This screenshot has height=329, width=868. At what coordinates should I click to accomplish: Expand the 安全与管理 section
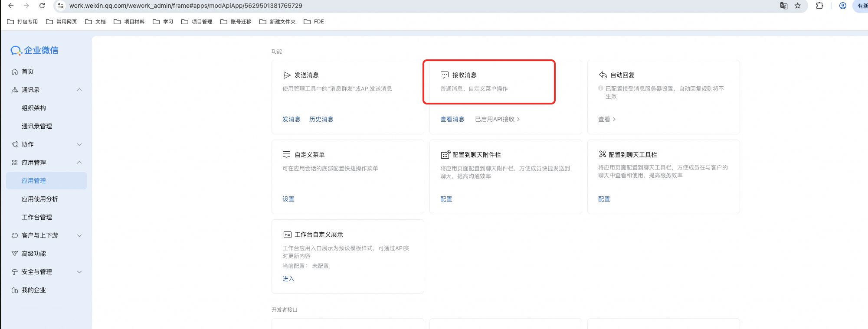click(x=79, y=272)
